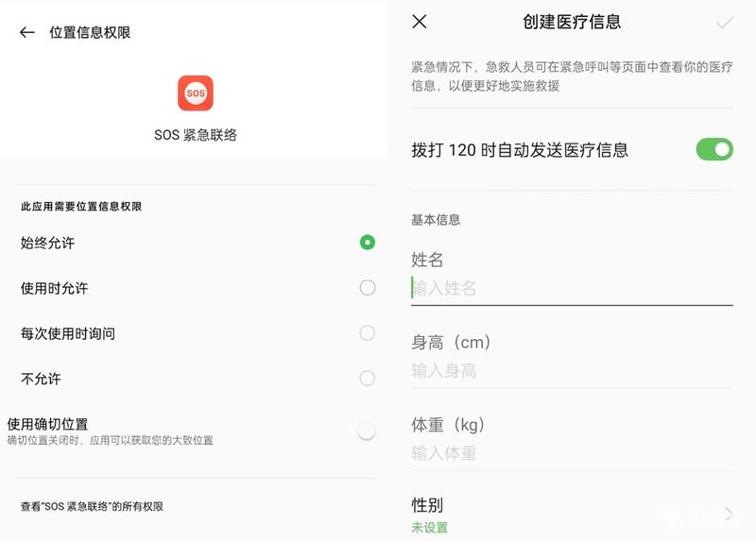Tap the 使用确切位置 setting label
Image resolution: width=756 pixels, height=541 pixels.
48,424
